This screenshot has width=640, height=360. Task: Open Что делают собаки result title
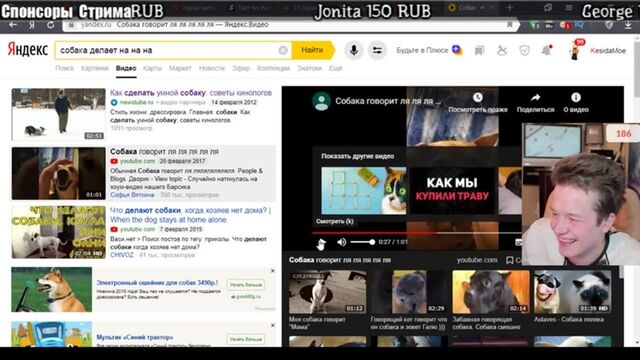190,215
